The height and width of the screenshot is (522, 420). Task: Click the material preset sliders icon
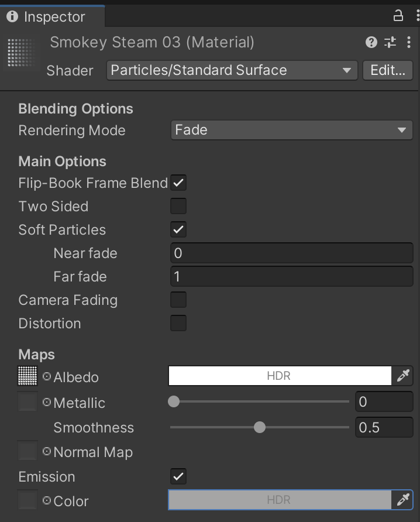click(390, 42)
